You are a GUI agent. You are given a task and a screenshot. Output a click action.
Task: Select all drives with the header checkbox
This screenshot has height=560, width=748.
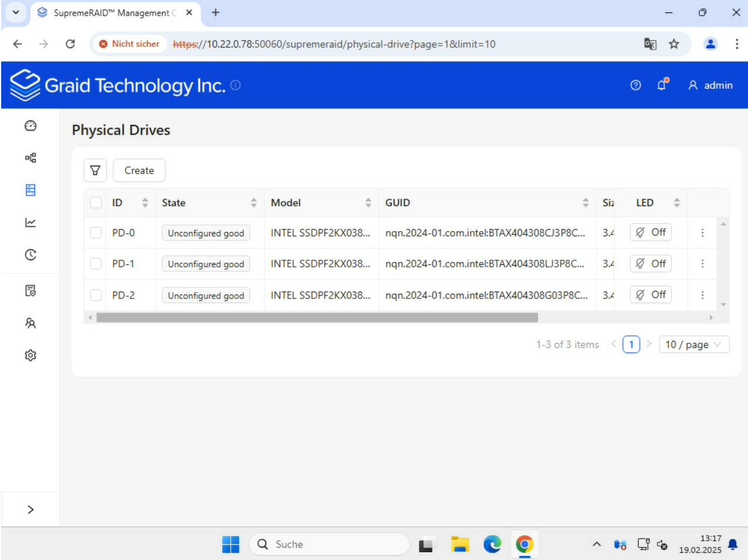[x=96, y=203]
